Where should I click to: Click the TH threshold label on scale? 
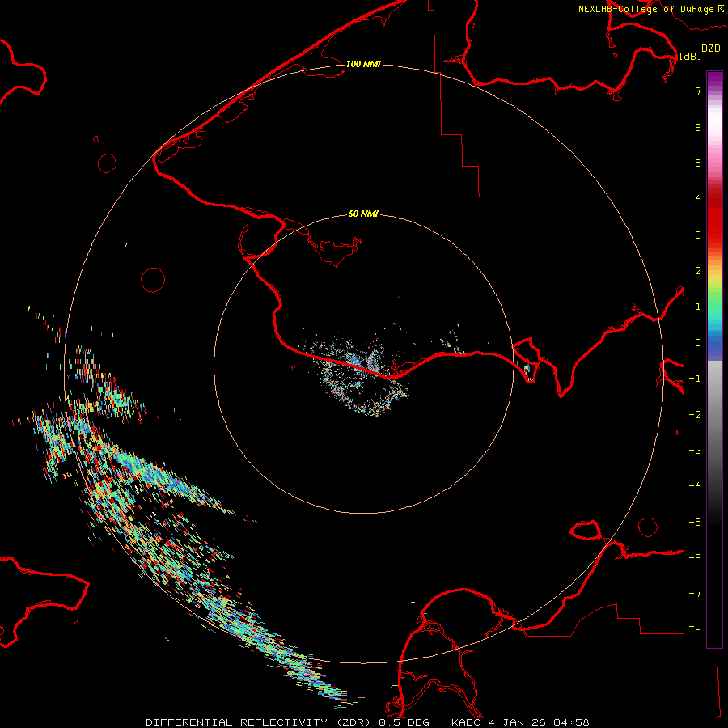click(695, 630)
